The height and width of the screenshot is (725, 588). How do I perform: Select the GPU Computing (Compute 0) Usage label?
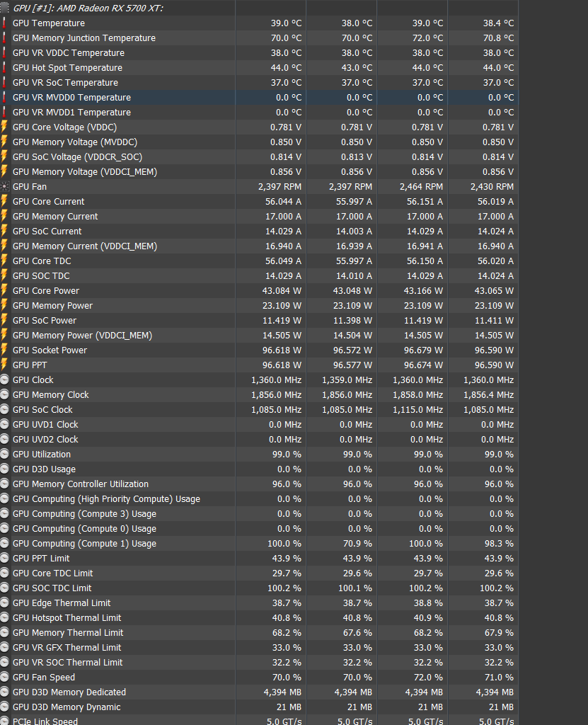pos(85,528)
